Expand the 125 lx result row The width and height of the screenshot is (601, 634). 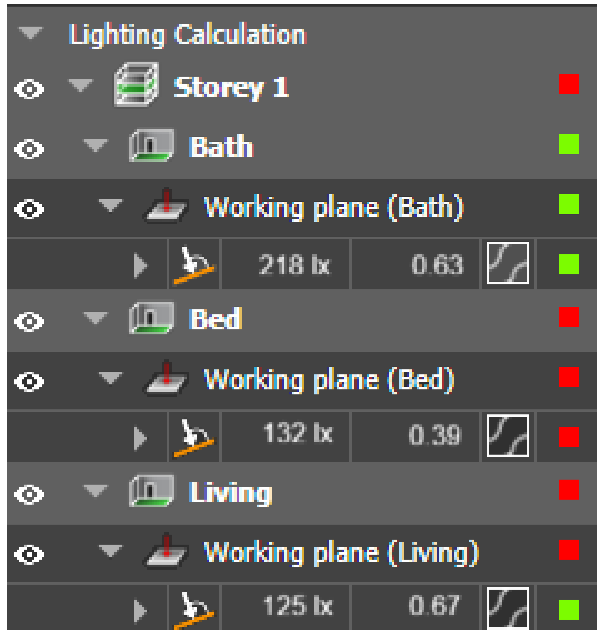click(x=140, y=610)
